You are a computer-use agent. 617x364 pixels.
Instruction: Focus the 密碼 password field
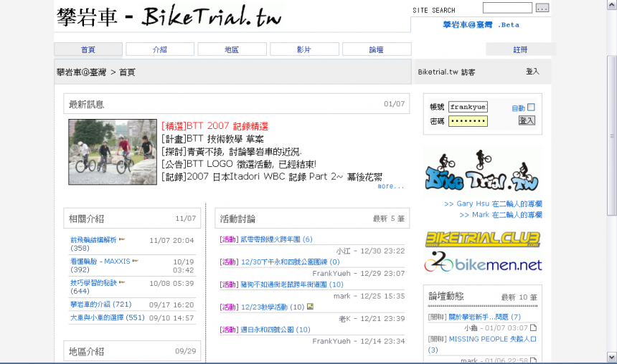pyautogui.click(x=468, y=120)
